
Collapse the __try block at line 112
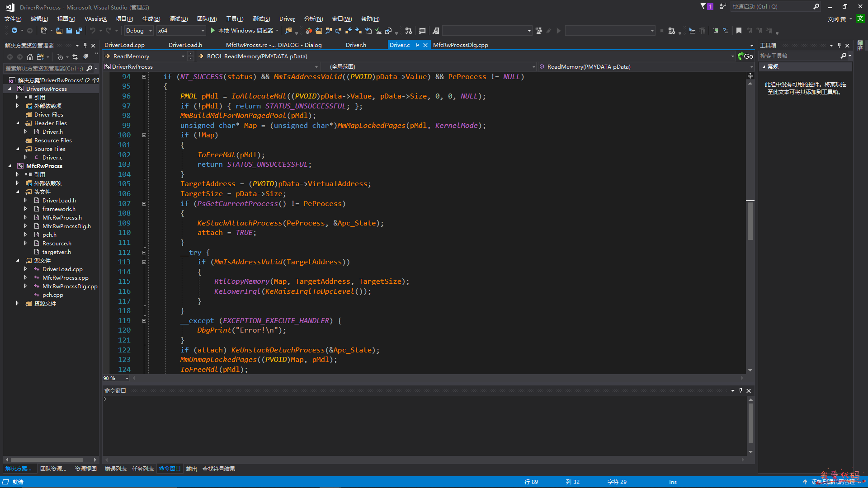tap(144, 253)
